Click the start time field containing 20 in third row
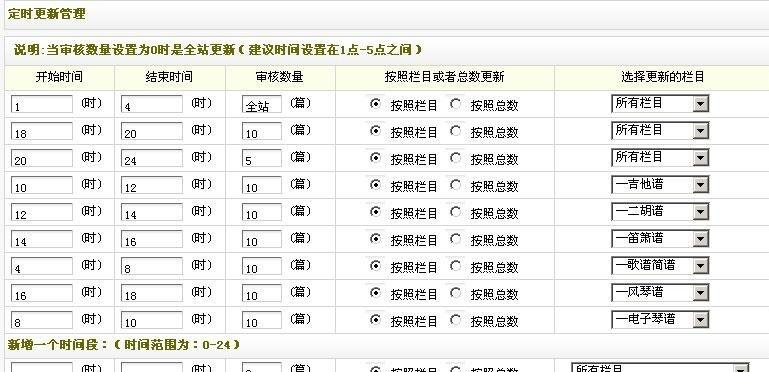Image resolution: width=769 pixels, height=386 pixels. 42,158
